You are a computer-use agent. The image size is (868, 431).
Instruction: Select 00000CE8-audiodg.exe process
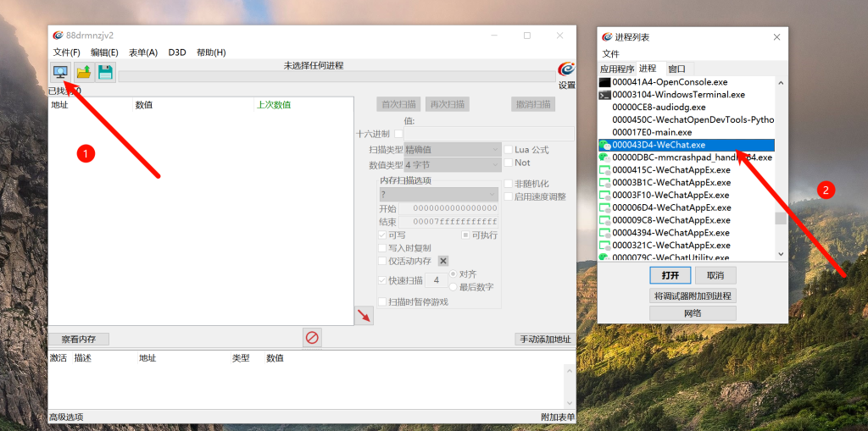pyautogui.click(x=686, y=107)
